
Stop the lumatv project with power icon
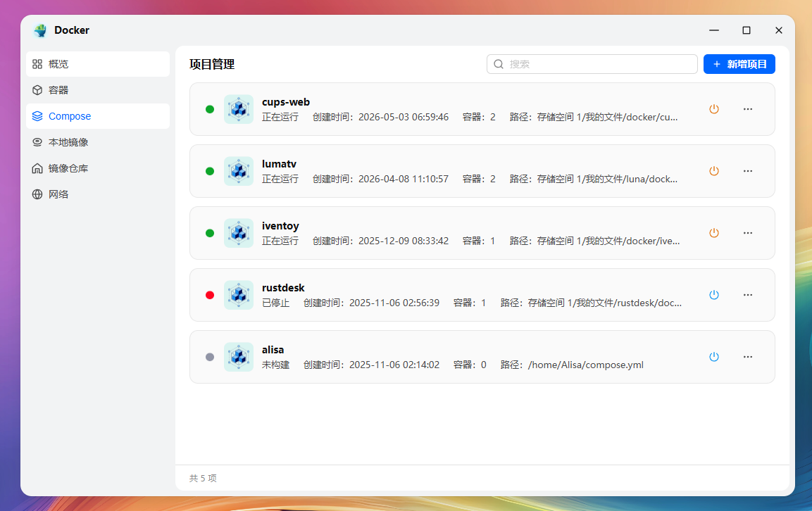point(714,171)
